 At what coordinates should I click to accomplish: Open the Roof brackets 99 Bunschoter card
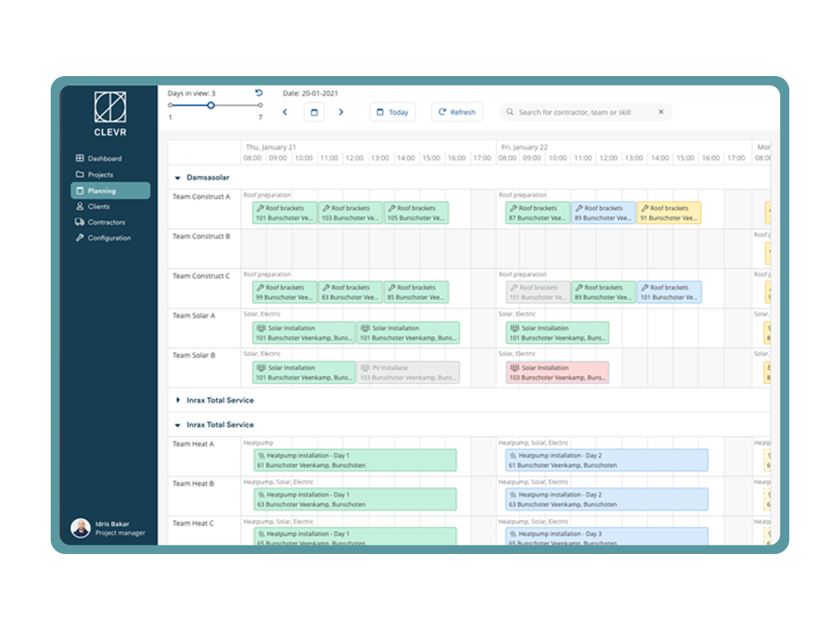click(285, 292)
